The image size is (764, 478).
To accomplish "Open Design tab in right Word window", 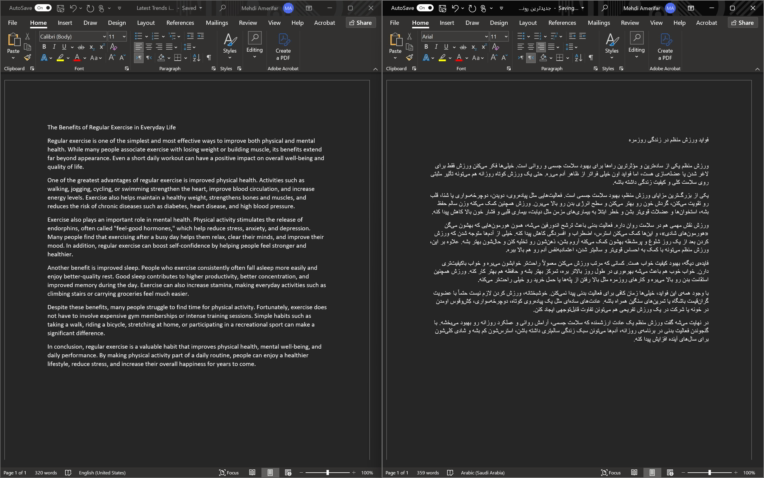I will 498,23.
